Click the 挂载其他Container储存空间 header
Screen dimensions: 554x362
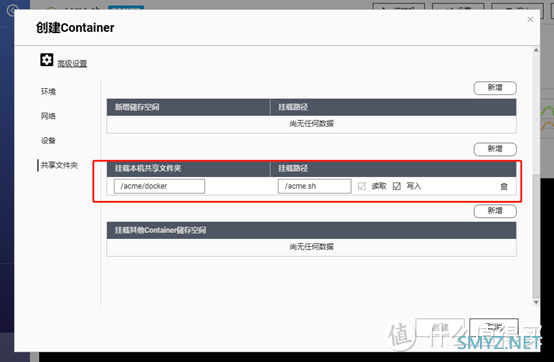pyautogui.click(x=311, y=230)
